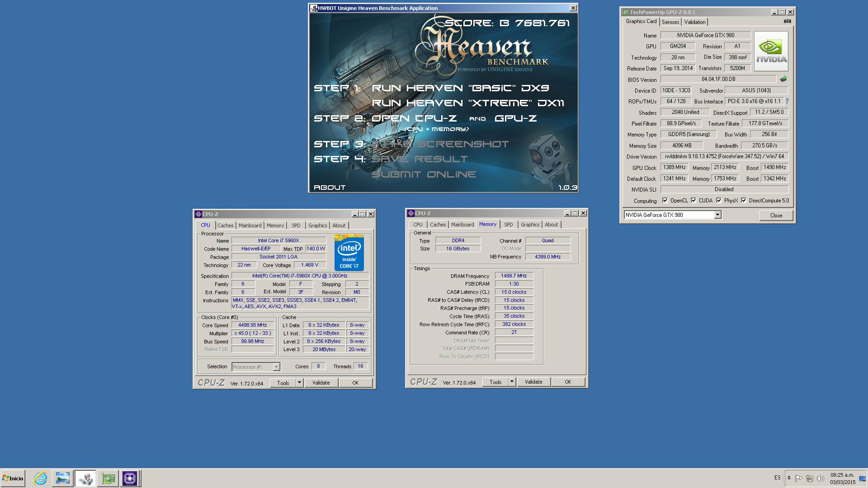Select the HWBOT Heaven robot taskbar icon
Screen dimensions: 868x488
click(85, 478)
